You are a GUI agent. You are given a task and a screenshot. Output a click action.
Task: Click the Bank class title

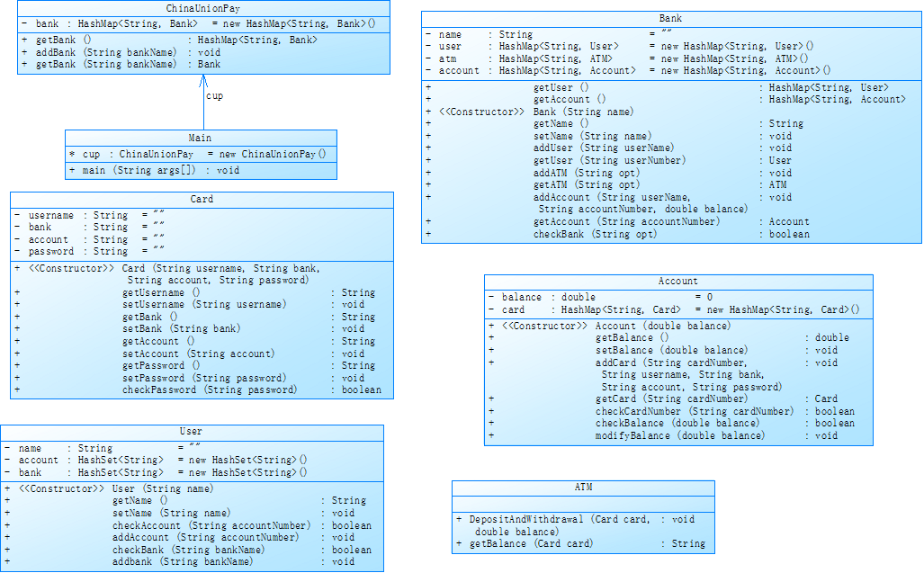(x=670, y=18)
